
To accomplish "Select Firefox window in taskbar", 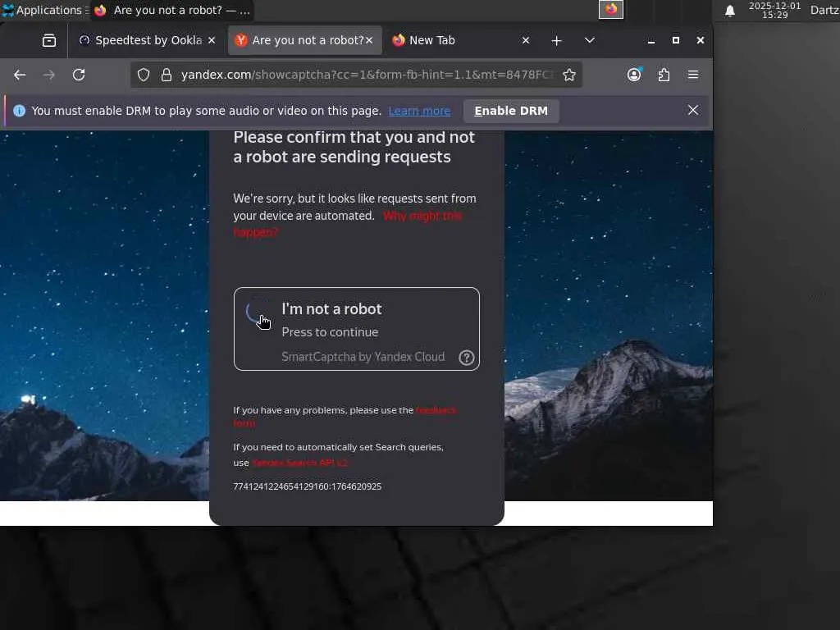I will click(x=172, y=10).
